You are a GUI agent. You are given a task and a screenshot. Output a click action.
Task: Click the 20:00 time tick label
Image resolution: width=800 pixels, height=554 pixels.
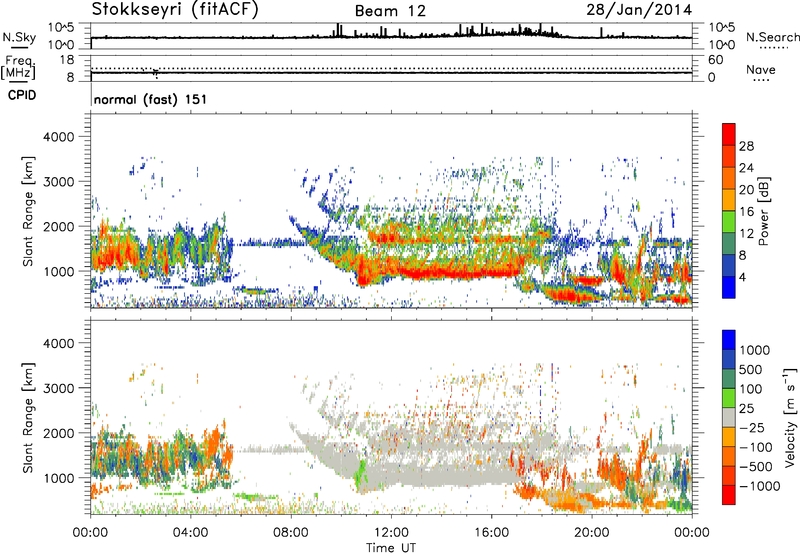(x=592, y=533)
